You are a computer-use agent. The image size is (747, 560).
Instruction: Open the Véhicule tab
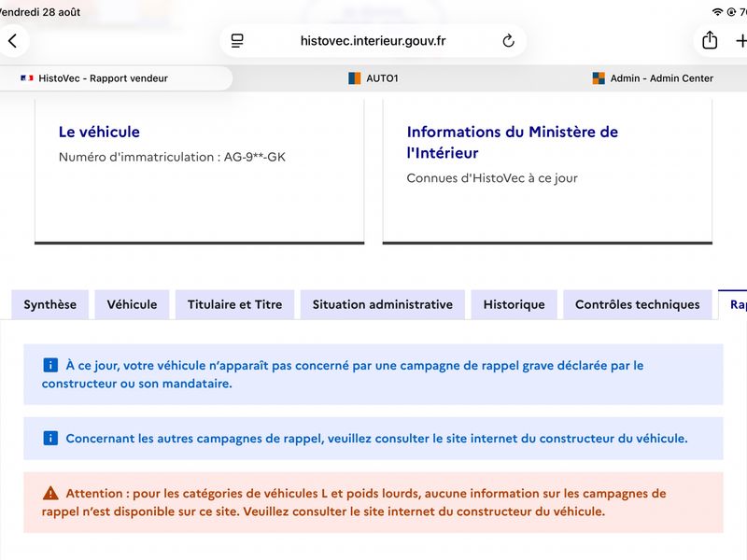point(132,305)
